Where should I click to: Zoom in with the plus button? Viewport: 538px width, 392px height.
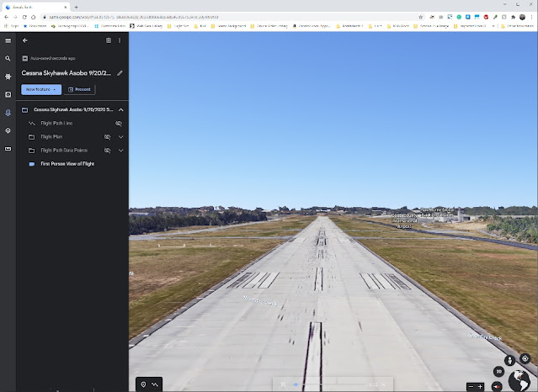[480, 386]
